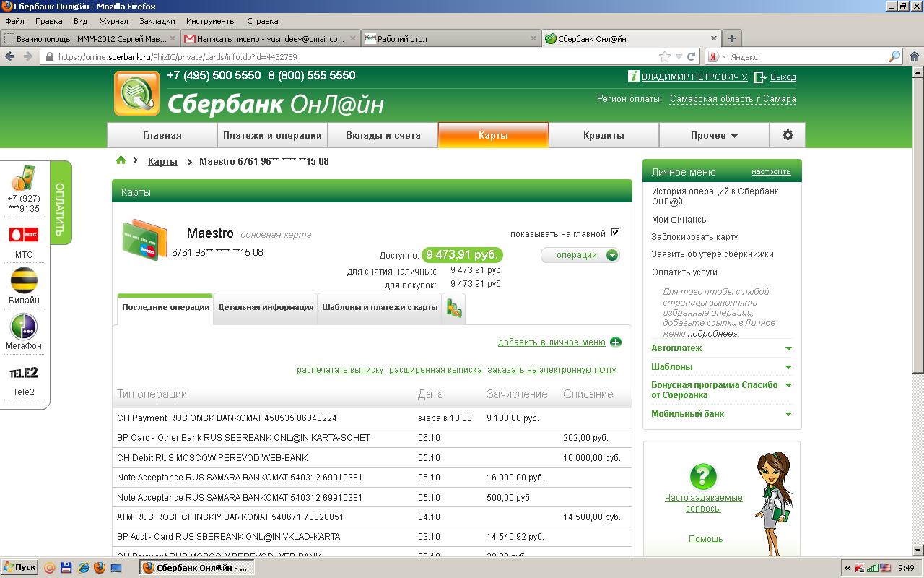924x578 pixels.
Task: Open a new browser tab with the plus button
Action: click(x=731, y=38)
